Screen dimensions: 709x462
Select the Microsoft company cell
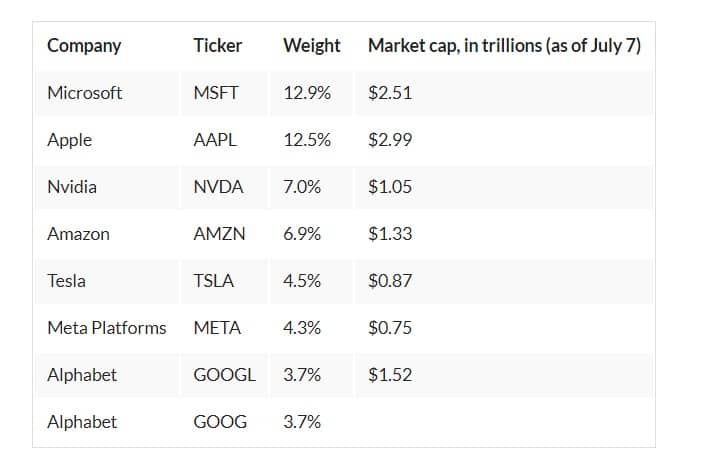(85, 93)
